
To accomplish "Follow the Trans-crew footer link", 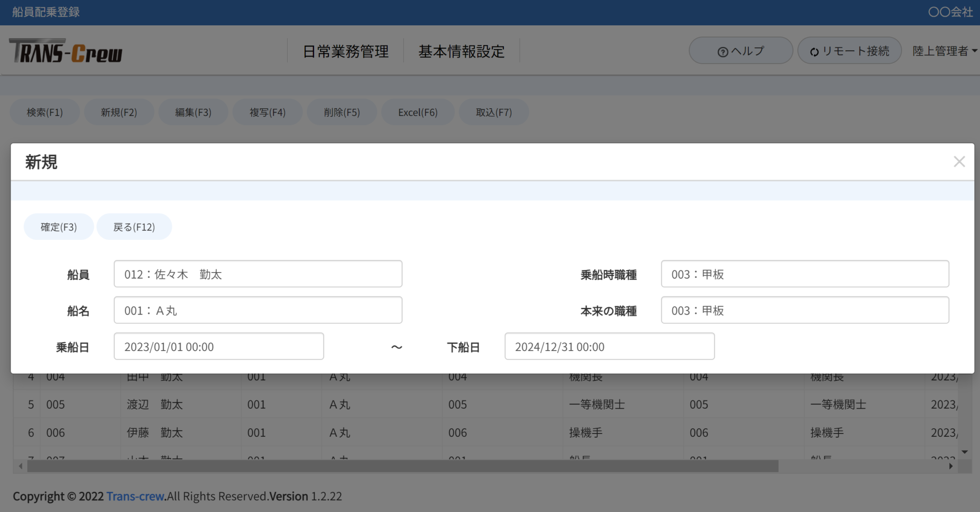I will pos(135,496).
